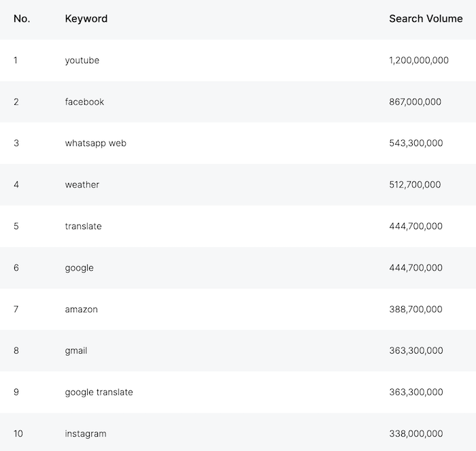The image size is (476, 451).
Task: Click the No. column header
Action: click(x=22, y=19)
